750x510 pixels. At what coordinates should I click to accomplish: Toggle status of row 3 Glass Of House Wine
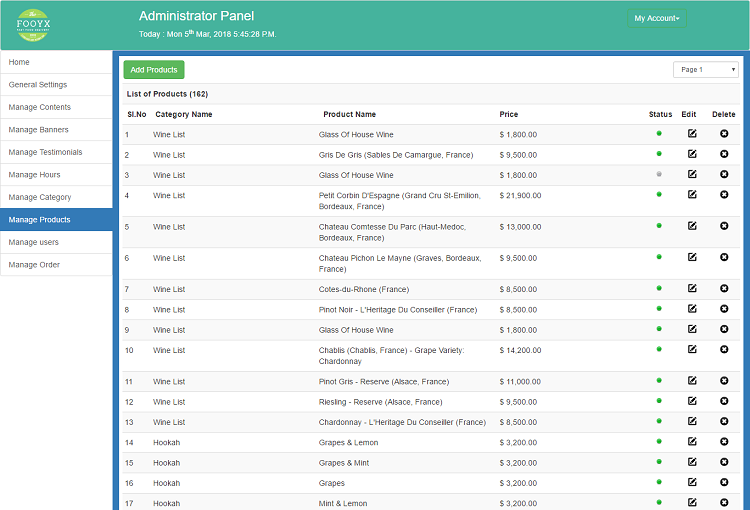659,174
